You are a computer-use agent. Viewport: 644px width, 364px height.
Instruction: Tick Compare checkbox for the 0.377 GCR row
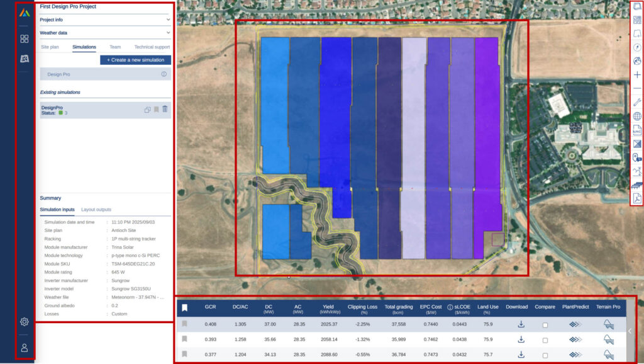click(545, 355)
